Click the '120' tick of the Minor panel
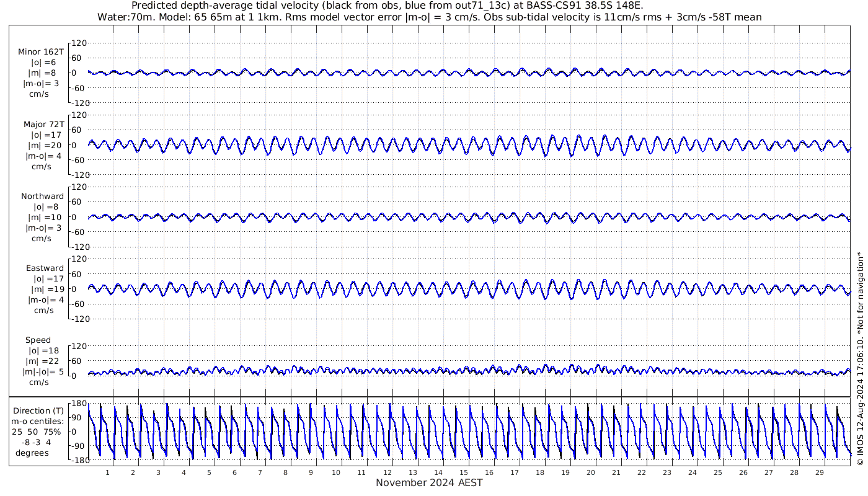This screenshot has height=496, width=868. 79,43
